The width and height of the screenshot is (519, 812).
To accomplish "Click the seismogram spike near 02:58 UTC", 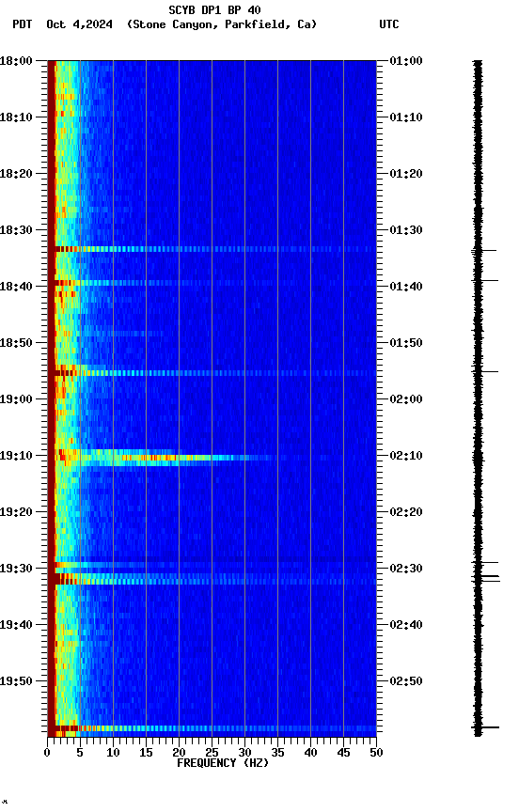I will 485,727.
